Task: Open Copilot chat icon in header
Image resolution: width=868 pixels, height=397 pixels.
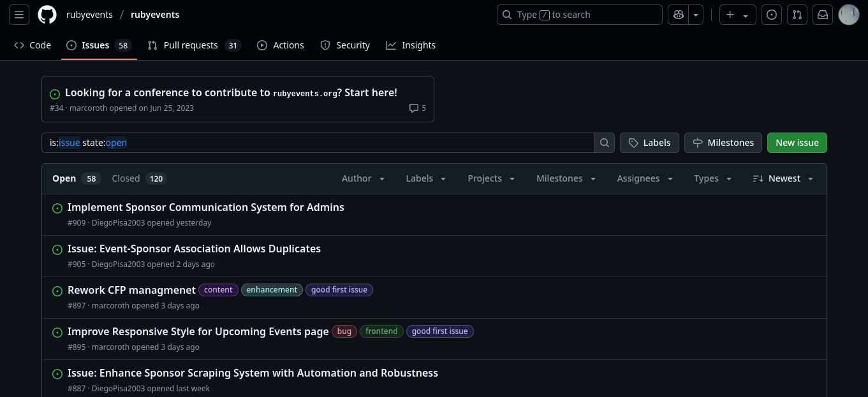Action: coord(678,15)
